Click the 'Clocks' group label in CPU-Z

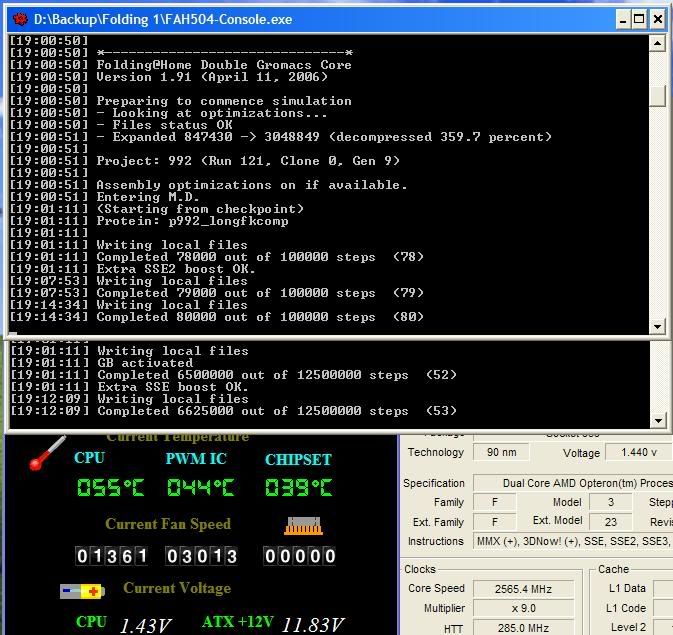pos(420,569)
